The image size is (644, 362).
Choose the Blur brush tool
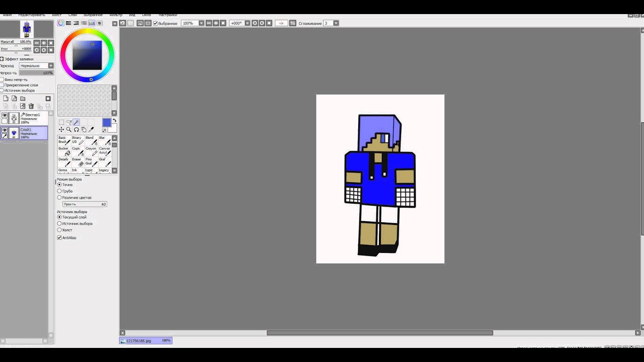(x=105, y=140)
